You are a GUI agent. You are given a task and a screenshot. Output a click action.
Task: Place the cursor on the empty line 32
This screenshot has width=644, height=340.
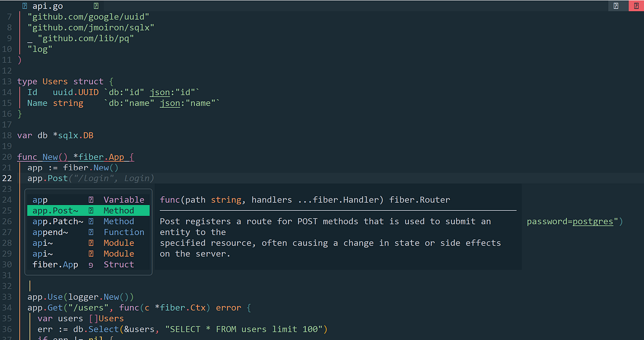[x=30, y=285]
